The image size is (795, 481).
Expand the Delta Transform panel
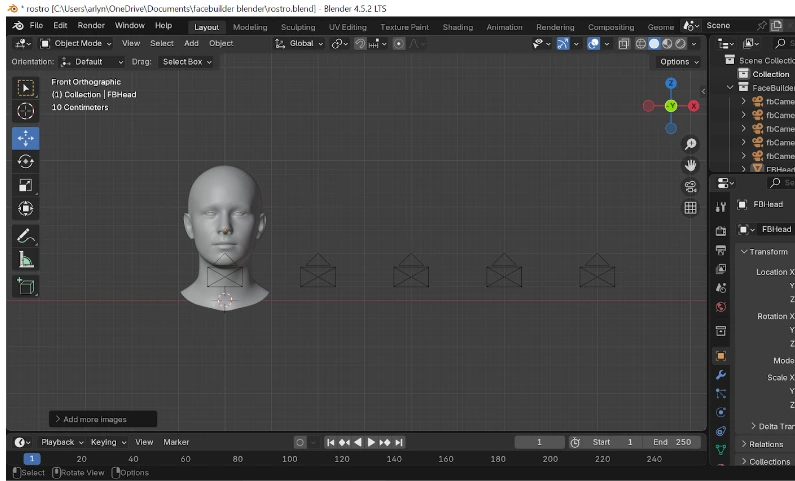tap(770, 426)
